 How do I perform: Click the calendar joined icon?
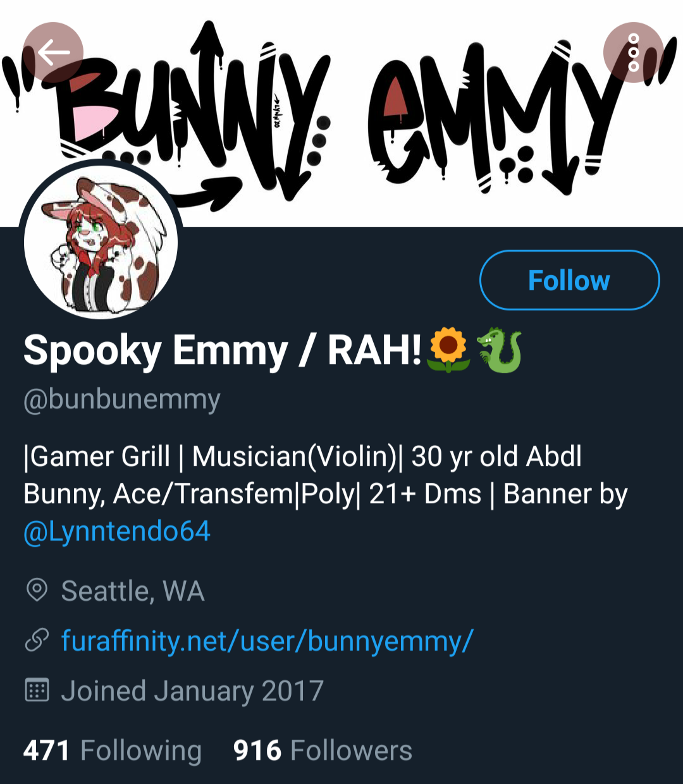(x=37, y=690)
